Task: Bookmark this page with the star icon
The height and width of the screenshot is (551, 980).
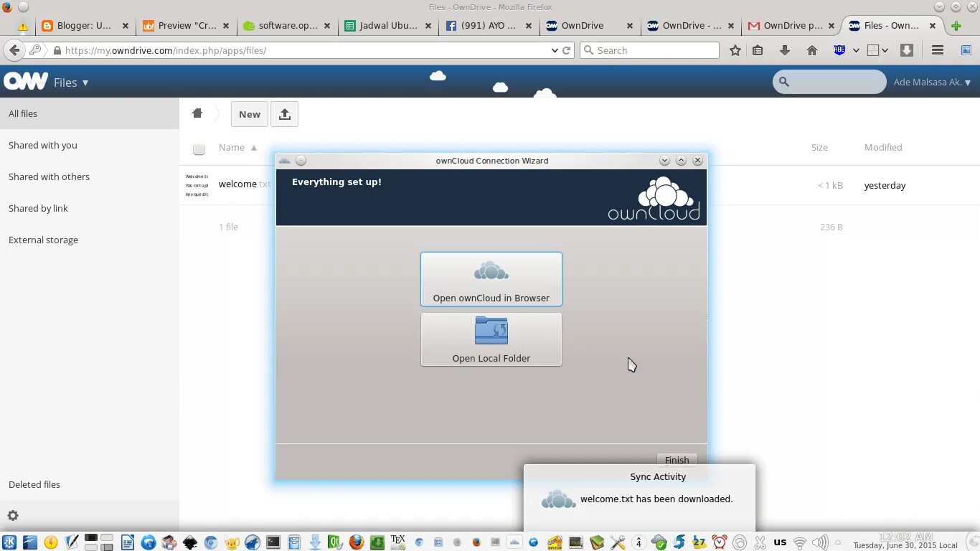Action: click(735, 50)
